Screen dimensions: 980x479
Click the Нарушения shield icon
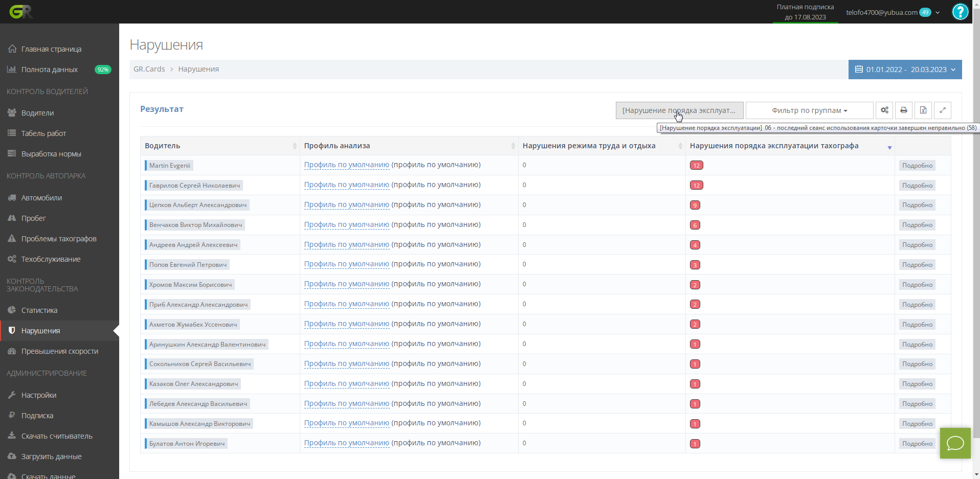tap(12, 330)
